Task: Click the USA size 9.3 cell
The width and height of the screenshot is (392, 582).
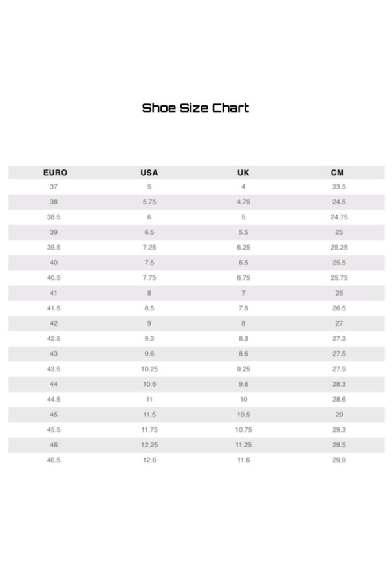Action: click(149, 339)
